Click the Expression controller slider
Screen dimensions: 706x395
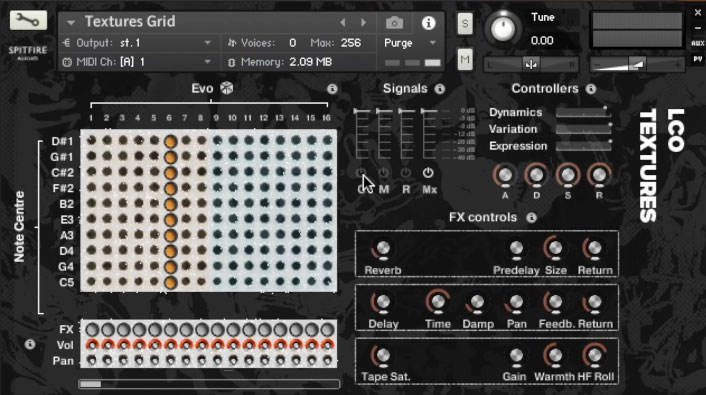(x=584, y=146)
